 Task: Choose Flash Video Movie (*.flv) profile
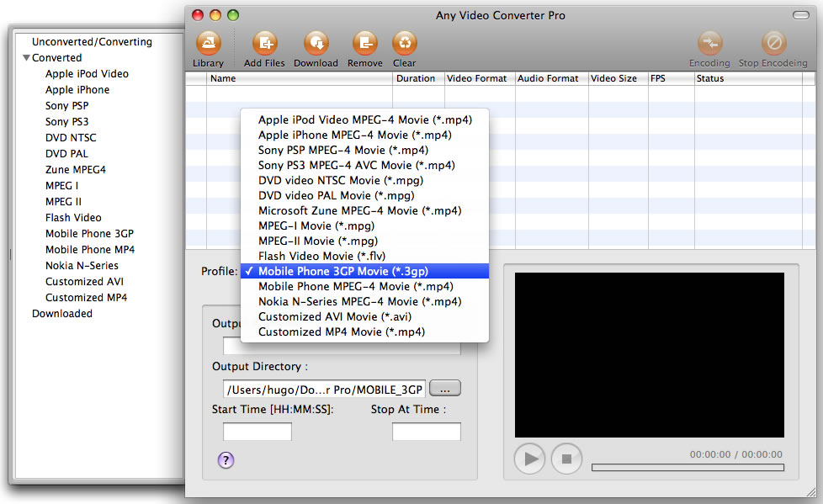[x=364, y=256]
